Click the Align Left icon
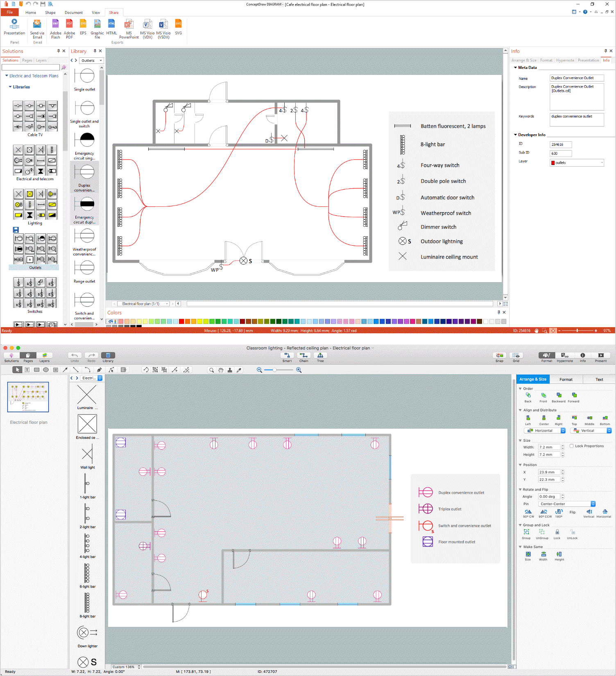This screenshot has height=676, width=616. tap(528, 418)
